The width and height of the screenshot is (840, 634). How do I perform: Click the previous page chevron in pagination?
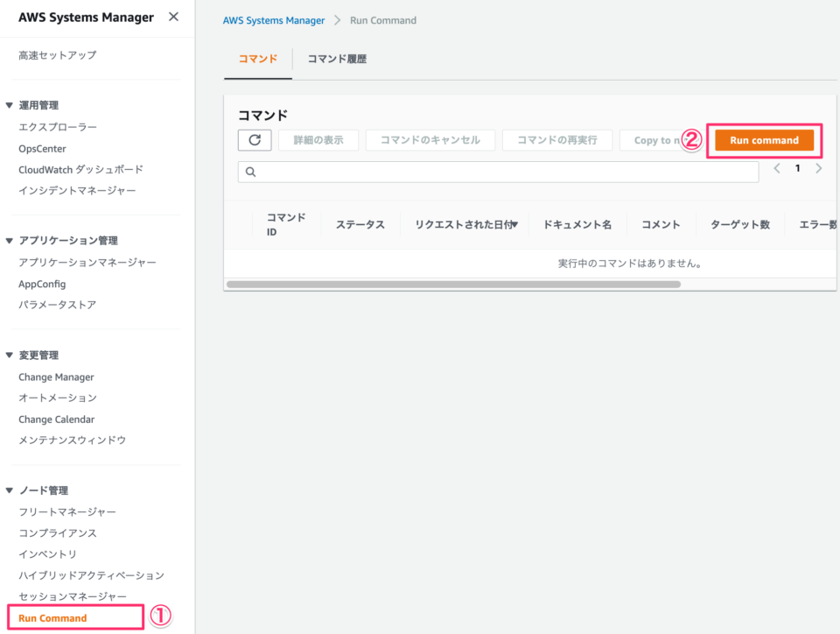777,168
